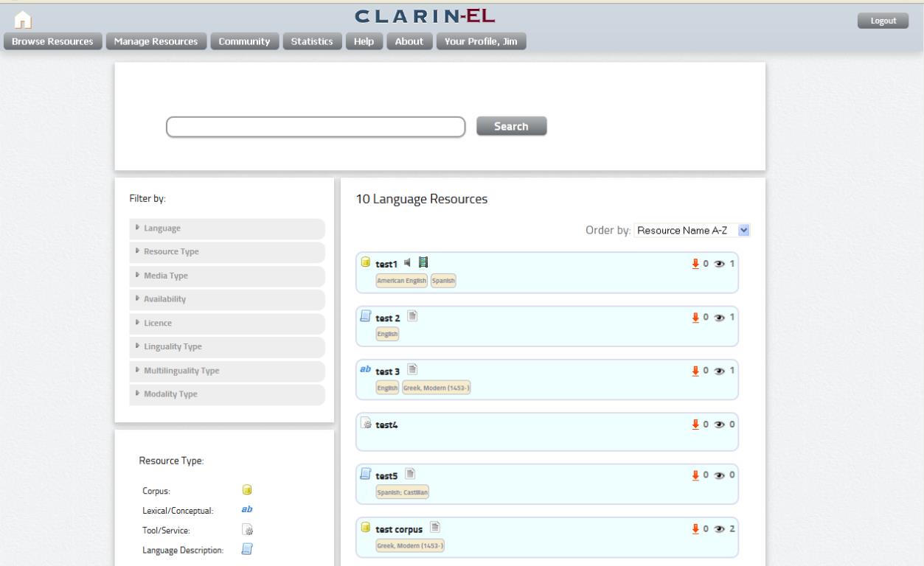Click the English tag on test 2
924x566 pixels.
(387, 334)
